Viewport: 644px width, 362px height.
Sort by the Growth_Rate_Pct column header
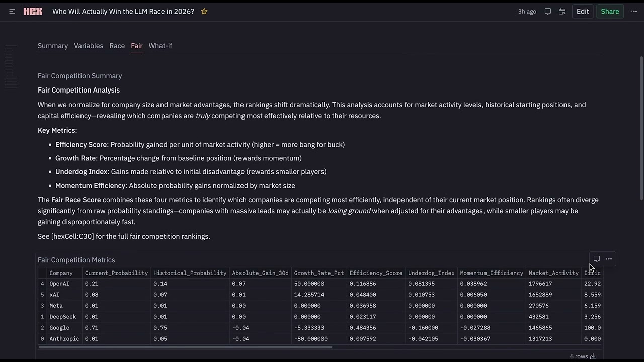tap(319, 273)
